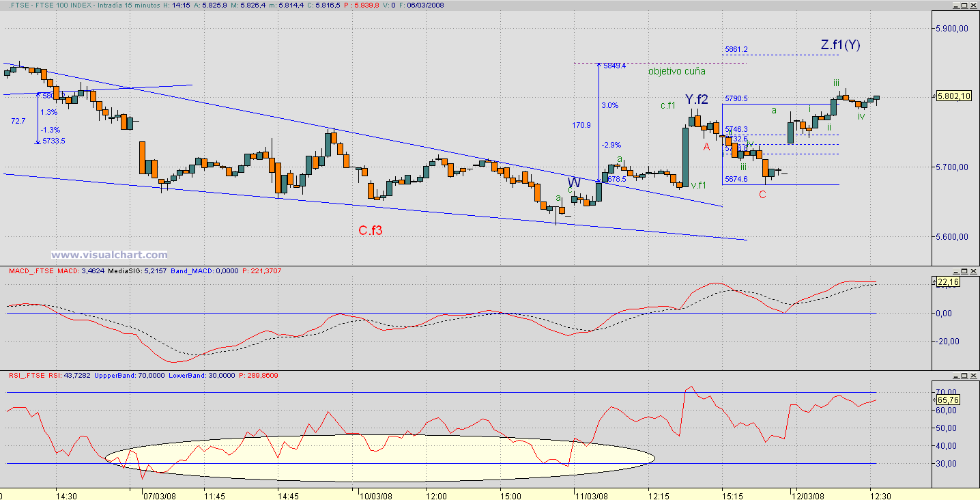Image resolution: width=980 pixels, height=500 pixels.
Task: Select the 'MACD_.FTSE' indicator header label
Action: pyautogui.click(x=30, y=271)
